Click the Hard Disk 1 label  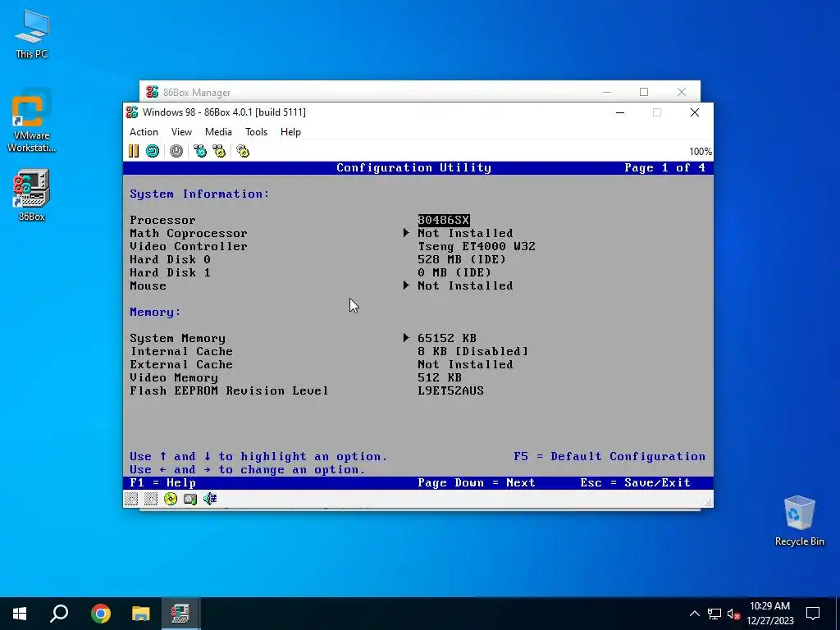170,272
